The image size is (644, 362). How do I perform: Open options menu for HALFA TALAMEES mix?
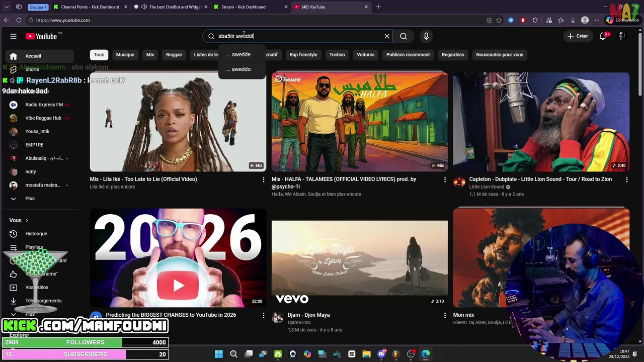click(445, 179)
